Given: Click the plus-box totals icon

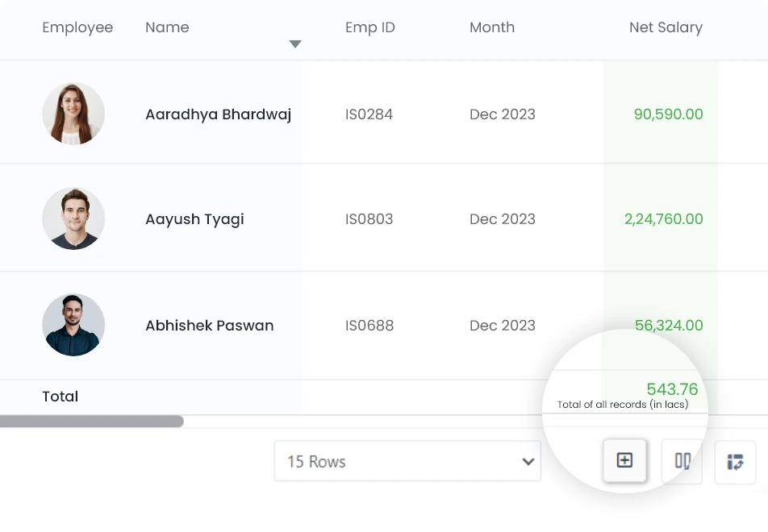Looking at the screenshot, I should pyautogui.click(x=624, y=461).
